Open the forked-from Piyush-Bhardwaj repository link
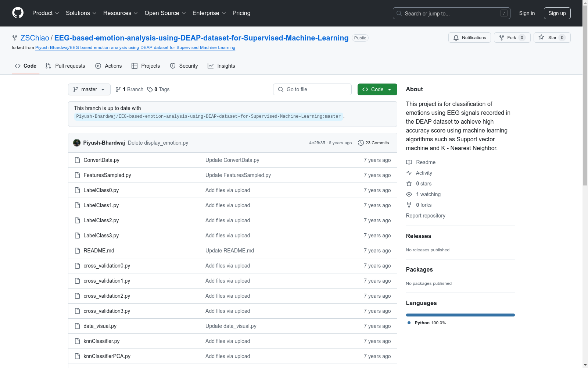This screenshot has width=588, height=368. (x=135, y=47)
